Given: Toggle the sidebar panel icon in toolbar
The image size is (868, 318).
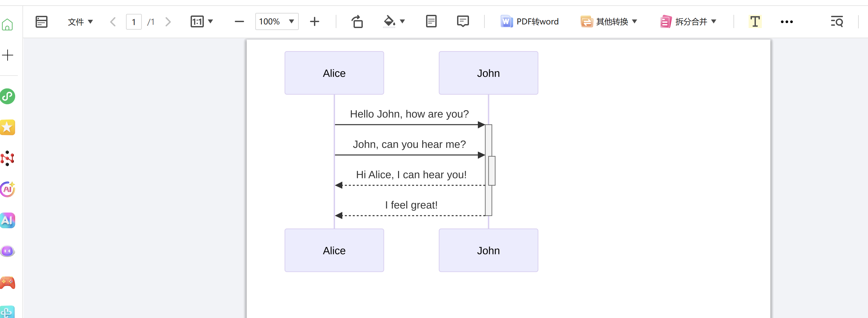Looking at the screenshot, I should click(42, 22).
